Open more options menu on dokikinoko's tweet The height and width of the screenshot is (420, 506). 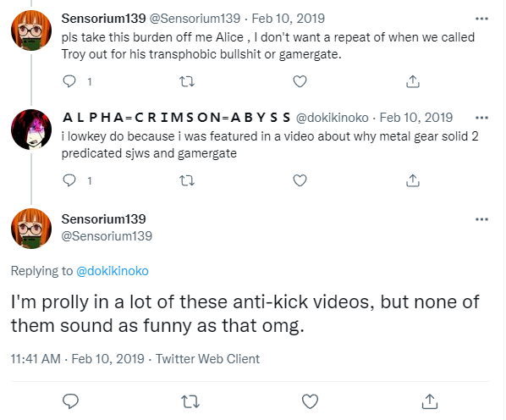[x=481, y=118]
